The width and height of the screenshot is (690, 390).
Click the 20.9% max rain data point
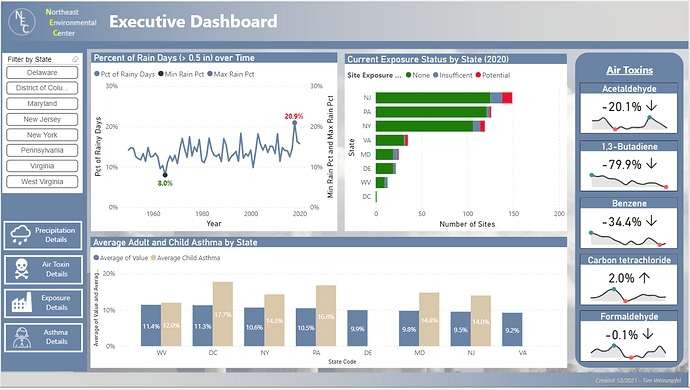click(295, 123)
